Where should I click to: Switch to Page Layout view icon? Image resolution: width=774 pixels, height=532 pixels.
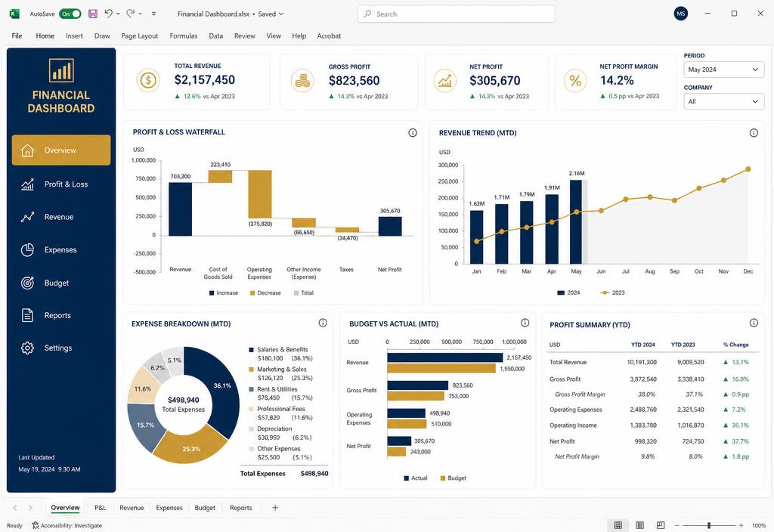click(639, 525)
